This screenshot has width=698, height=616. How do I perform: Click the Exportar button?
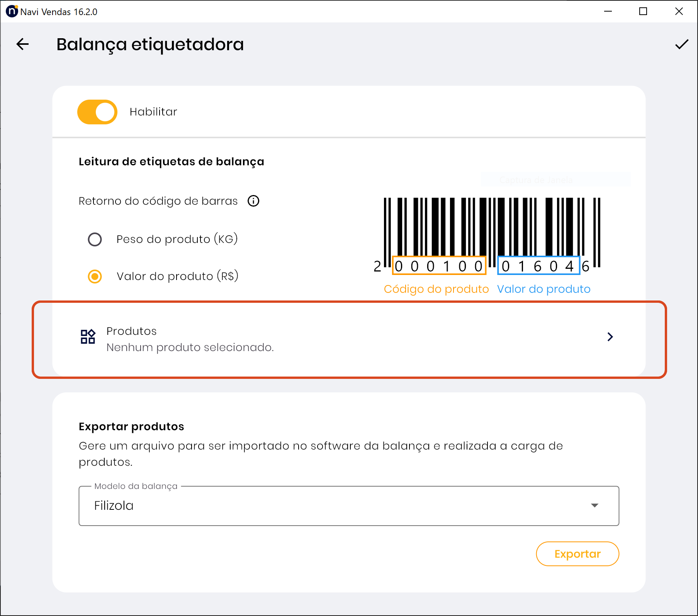577,554
